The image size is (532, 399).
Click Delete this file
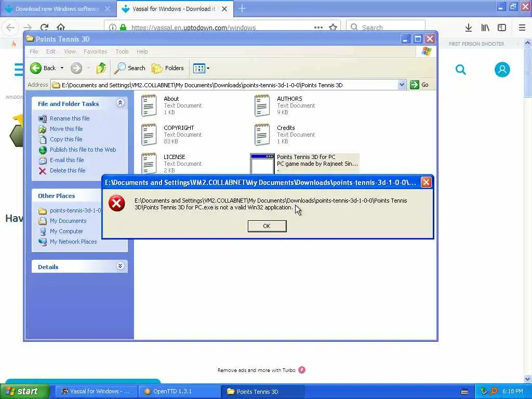tap(68, 170)
